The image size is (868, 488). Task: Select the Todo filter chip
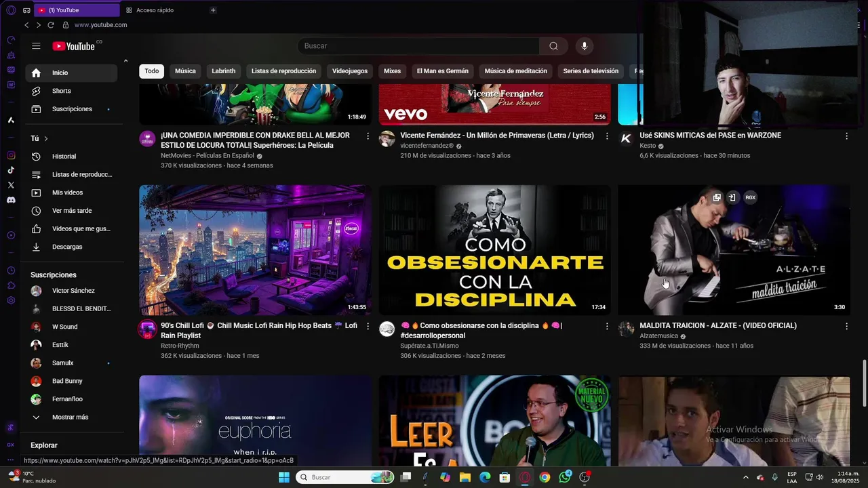click(x=151, y=71)
